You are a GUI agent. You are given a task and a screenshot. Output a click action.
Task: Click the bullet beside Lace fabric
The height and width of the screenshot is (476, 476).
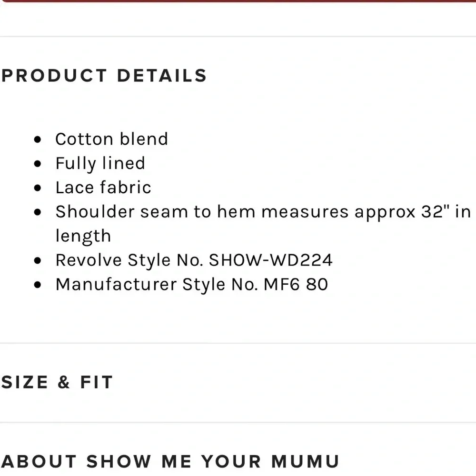38,188
